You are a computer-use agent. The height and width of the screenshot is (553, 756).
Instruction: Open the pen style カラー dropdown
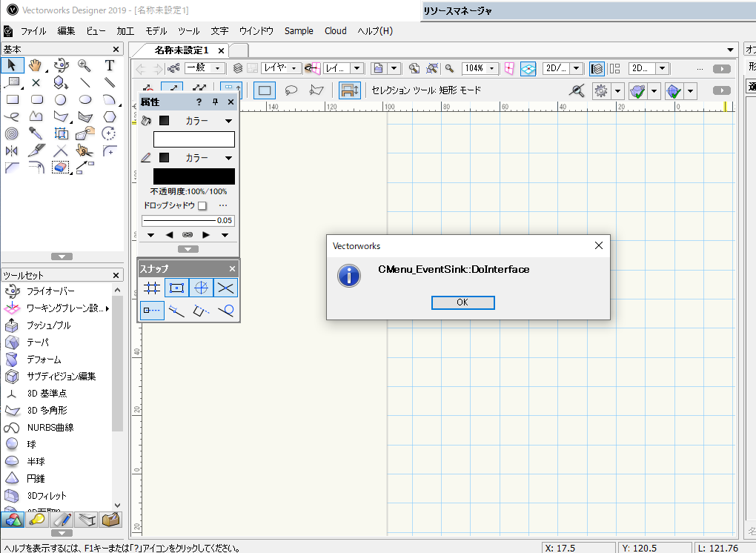coord(228,158)
